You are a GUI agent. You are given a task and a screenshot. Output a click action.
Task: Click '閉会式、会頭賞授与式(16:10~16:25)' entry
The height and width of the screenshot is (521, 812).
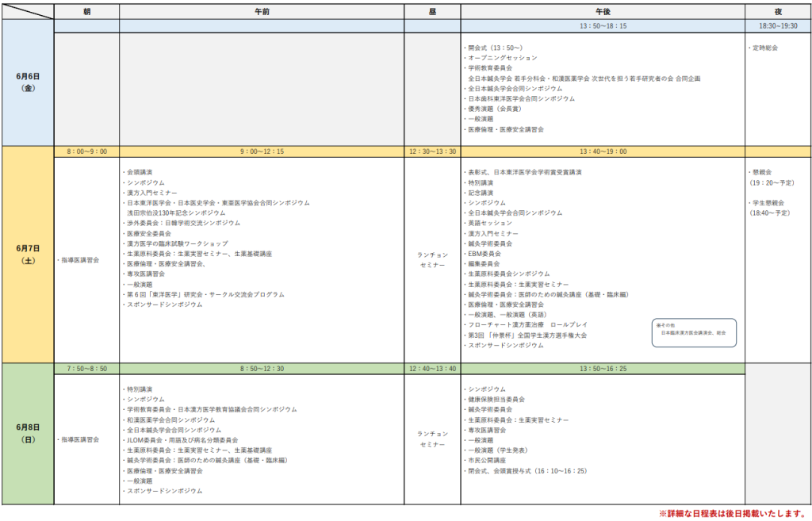tap(526, 471)
